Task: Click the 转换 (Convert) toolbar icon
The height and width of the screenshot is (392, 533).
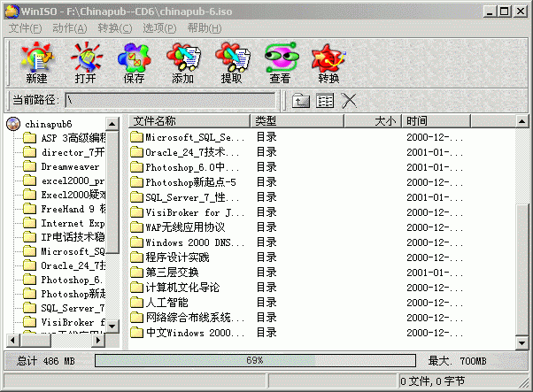Action: pos(328,63)
